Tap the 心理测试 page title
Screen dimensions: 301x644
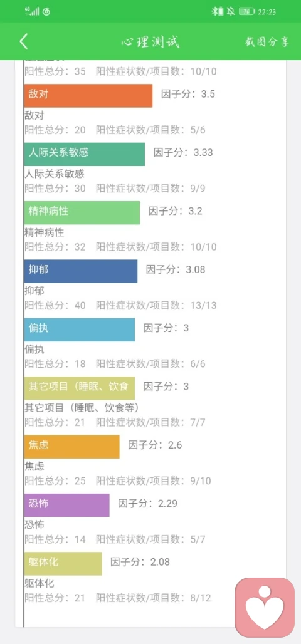tap(150, 42)
